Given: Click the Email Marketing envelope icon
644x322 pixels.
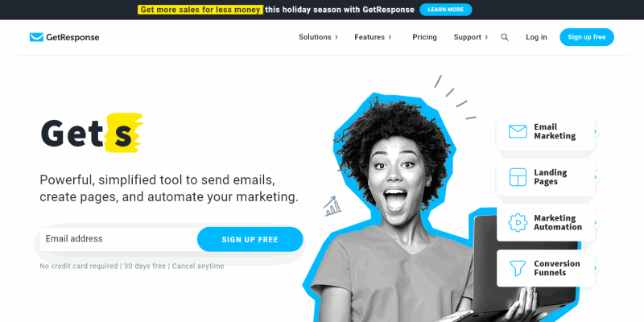Looking at the screenshot, I should [518, 131].
